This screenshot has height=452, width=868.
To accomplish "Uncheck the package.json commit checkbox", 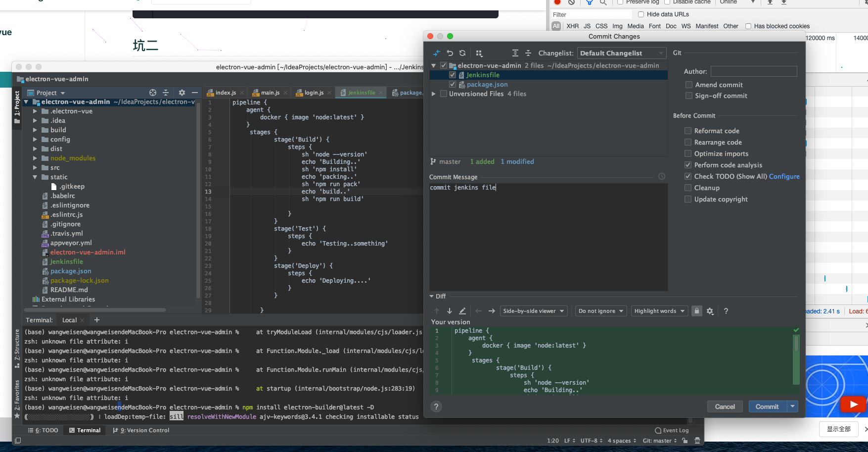I will 453,84.
